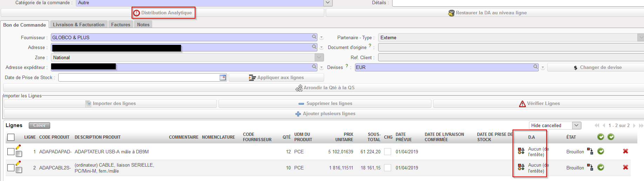
Task: Check the selection box for line 1
Action: coord(11,152)
